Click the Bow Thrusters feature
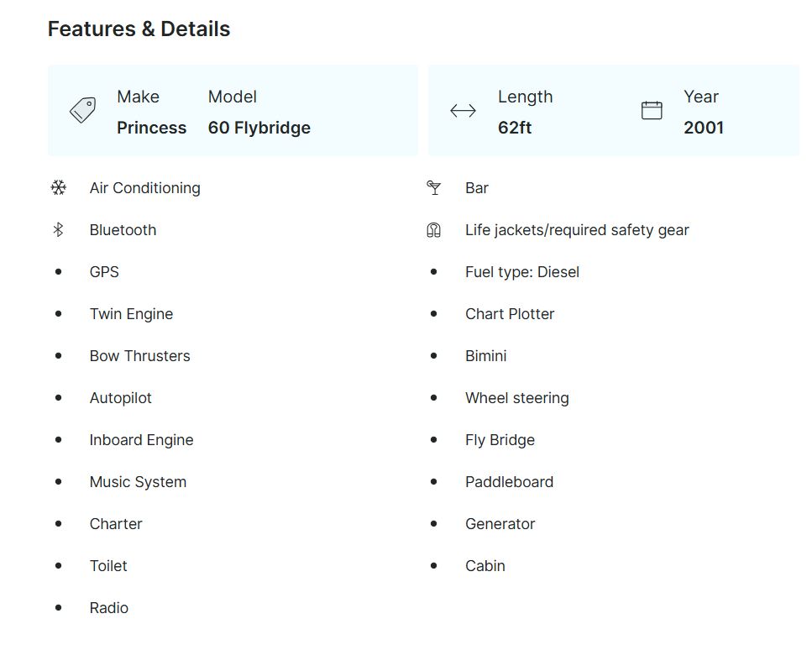 (x=139, y=356)
